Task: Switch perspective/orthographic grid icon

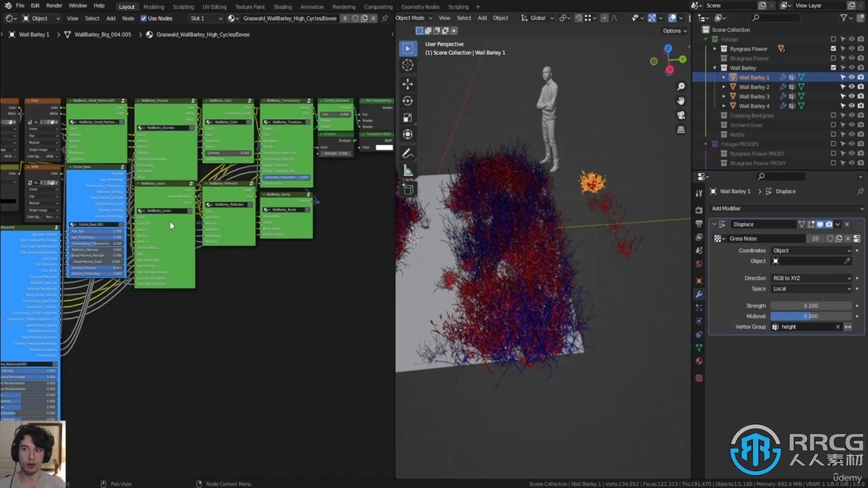Action: pos(681,129)
